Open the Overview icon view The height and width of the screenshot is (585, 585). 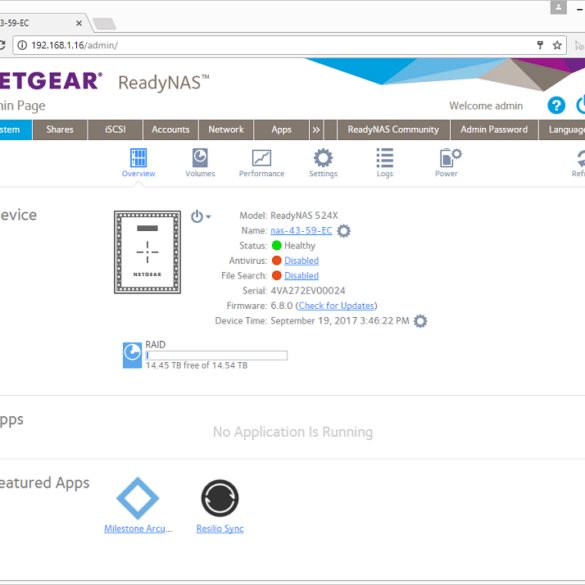pos(138,163)
